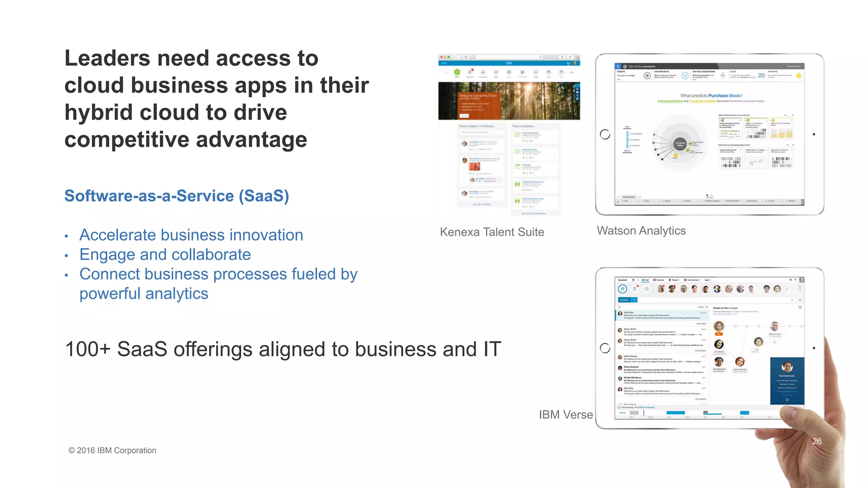Click the green circle icon in Kenexa toolbar
Image resolution: width=868 pixels, height=488 pixels.
(x=457, y=72)
